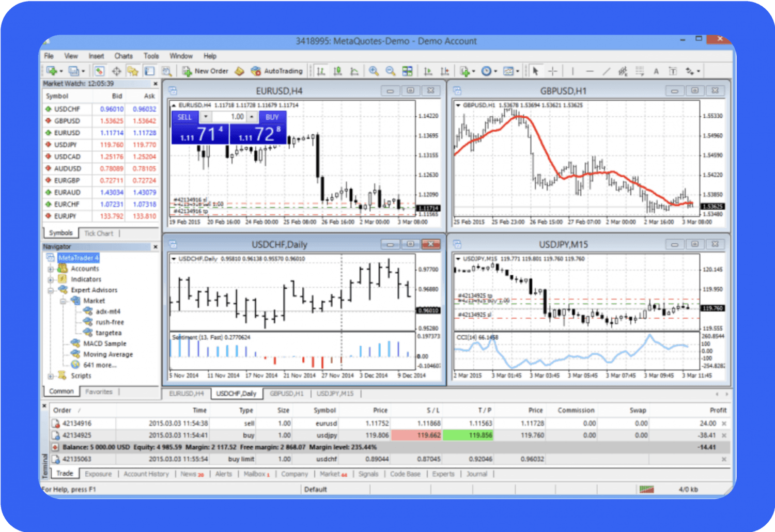Decrease trade volume with down arrow
The width and height of the screenshot is (775, 532).
click(x=206, y=117)
